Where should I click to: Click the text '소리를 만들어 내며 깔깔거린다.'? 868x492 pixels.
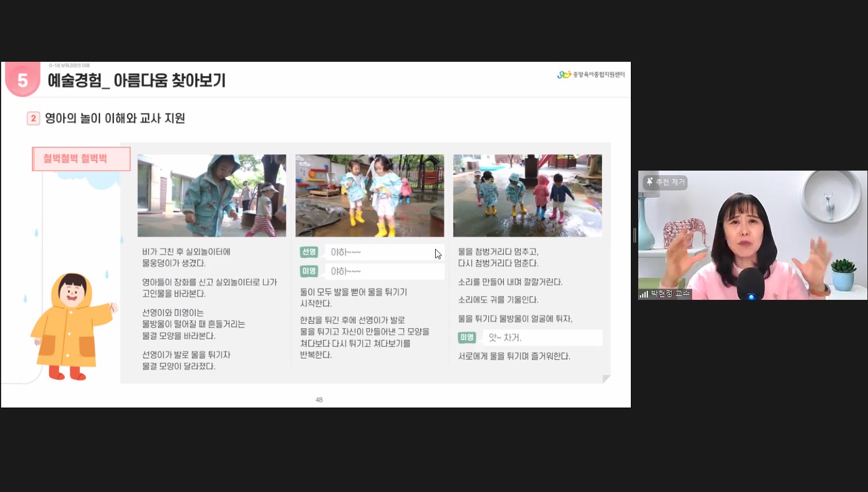coord(510,282)
